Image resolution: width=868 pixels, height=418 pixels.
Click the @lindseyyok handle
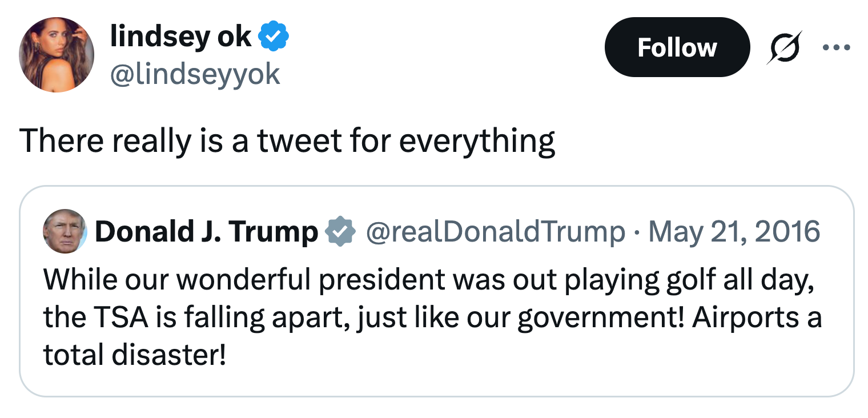pyautogui.click(x=195, y=74)
